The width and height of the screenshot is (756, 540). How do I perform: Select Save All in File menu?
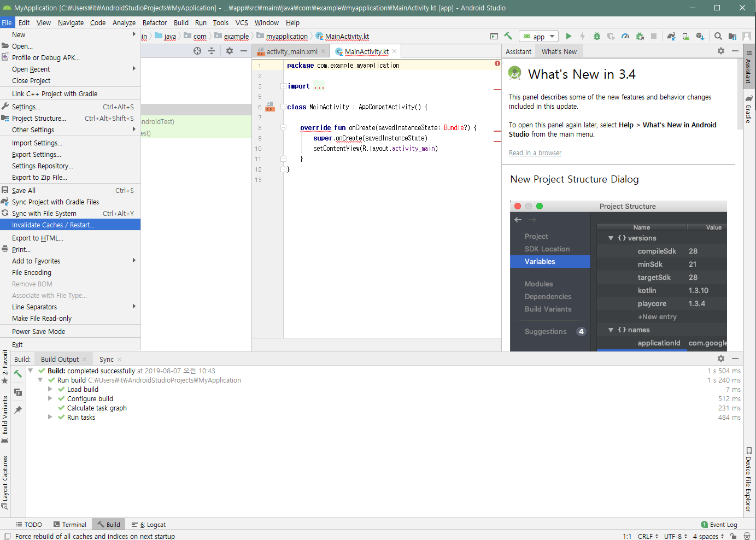(70, 190)
